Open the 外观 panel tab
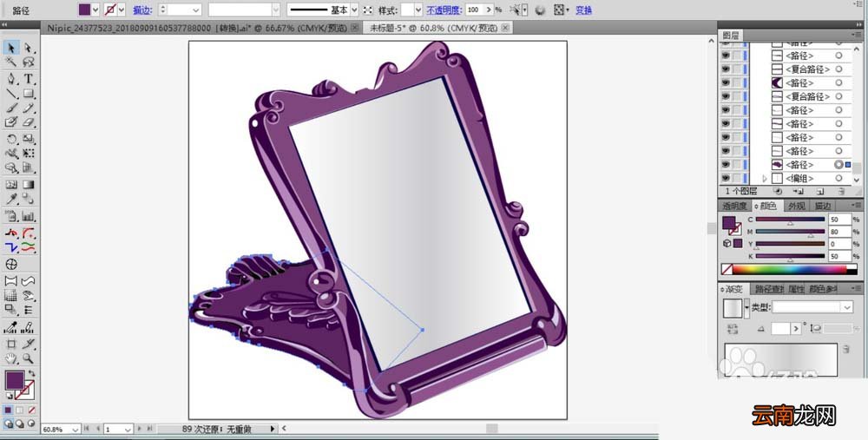Viewport: 868px width, 440px height. point(797,206)
